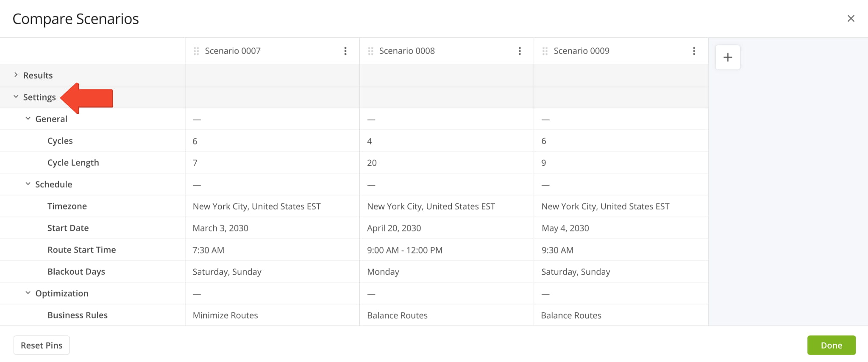The width and height of the screenshot is (868, 362).
Task: Click the Reset Pins button
Action: coord(42,345)
